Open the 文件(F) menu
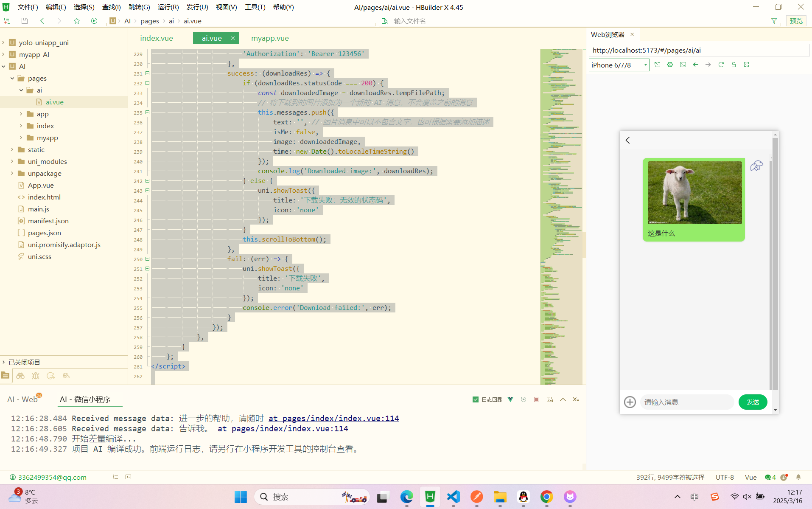 tap(28, 7)
